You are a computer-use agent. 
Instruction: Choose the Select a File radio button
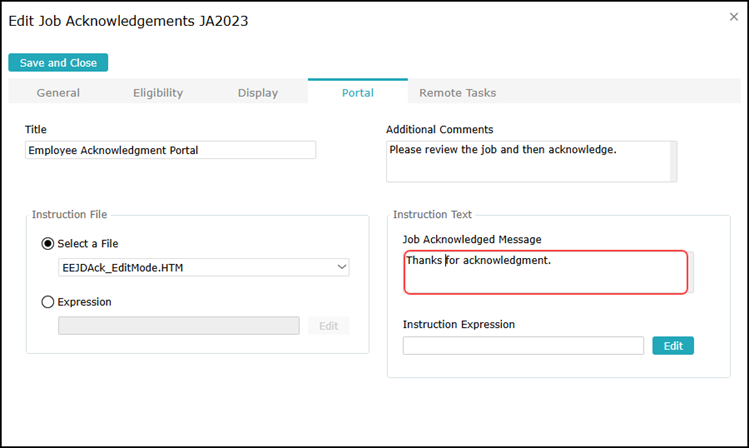coord(48,243)
